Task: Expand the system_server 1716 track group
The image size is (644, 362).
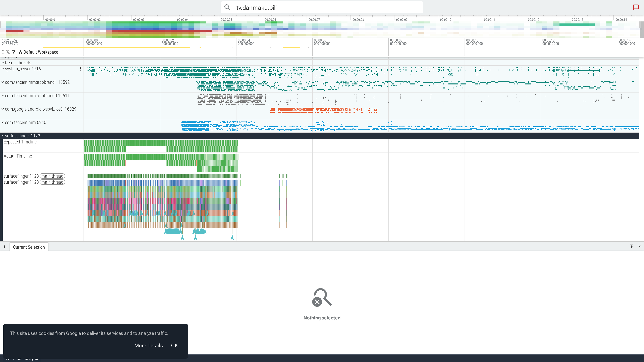Action: [x=3, y=69]
